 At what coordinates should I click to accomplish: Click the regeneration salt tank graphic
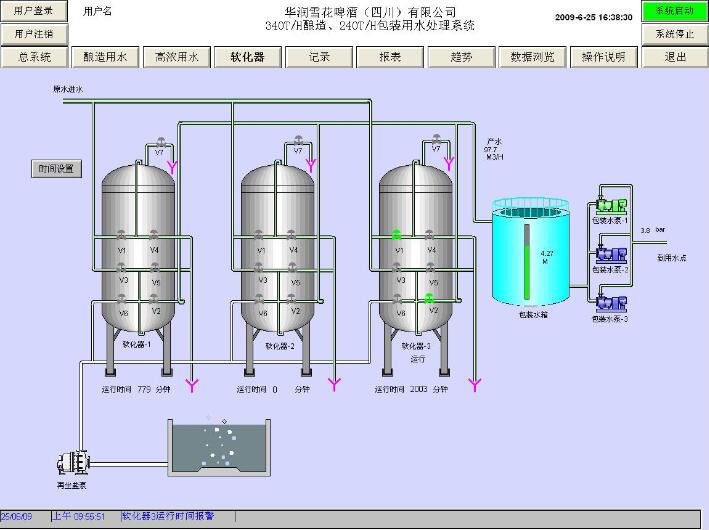[x=219, y=447]
